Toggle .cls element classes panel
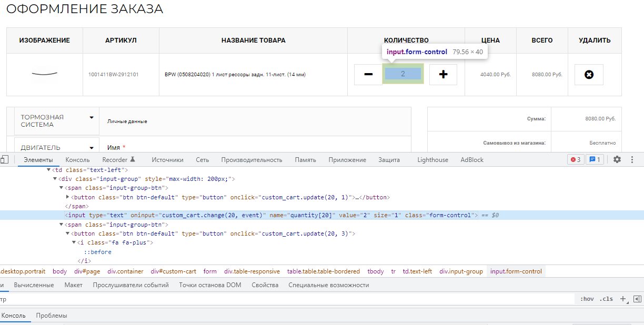This screenshot has height=325, width=644. (607, 299)
